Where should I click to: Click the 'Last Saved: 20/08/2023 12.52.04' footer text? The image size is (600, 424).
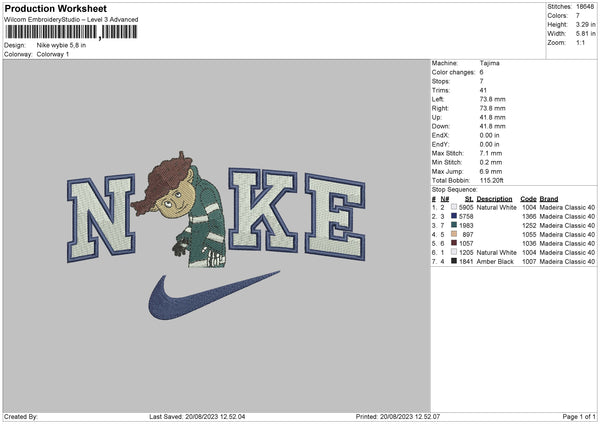pyautogui.click(x=197, y=417)
